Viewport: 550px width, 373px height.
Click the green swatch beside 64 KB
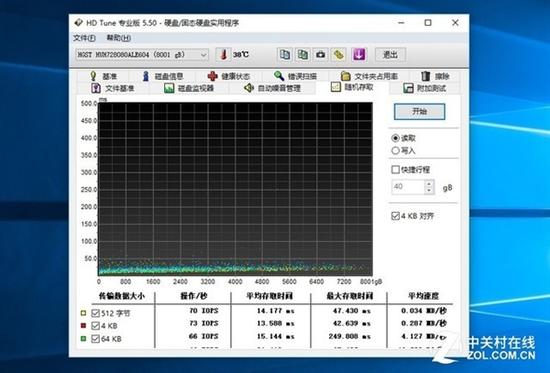click(83, 339)
